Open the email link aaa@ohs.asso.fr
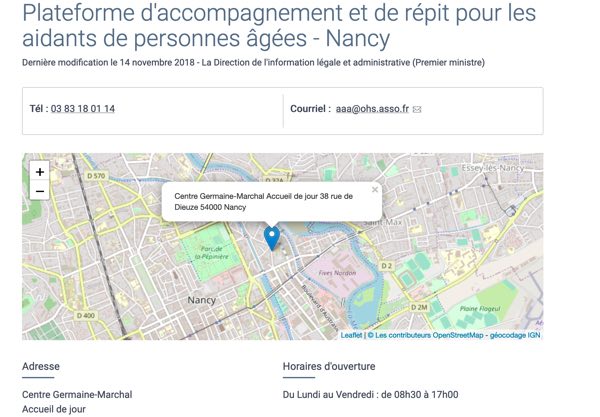The image size is (600, 417). point(372,109)
